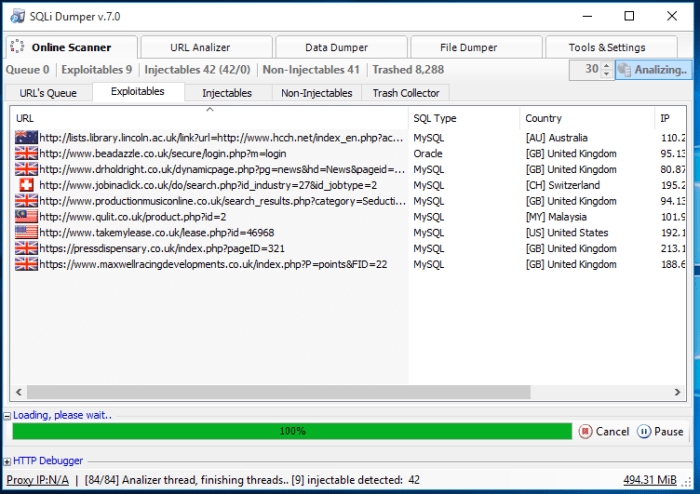Open the Injectables sub-tab
Viewport: 700px width, 494px height.
[227, 93]
